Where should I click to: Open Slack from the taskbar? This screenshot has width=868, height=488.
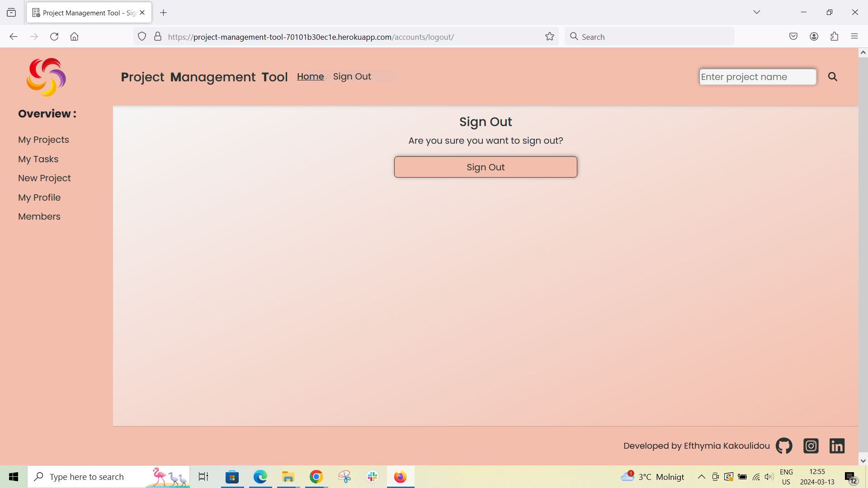(x=372, y=476)
